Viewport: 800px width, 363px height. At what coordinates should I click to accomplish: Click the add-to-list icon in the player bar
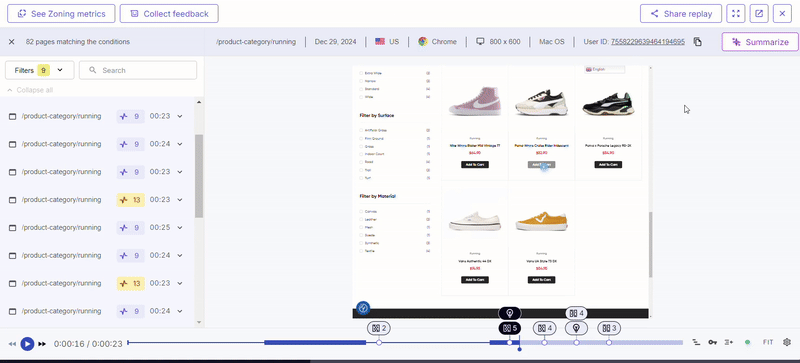(x=729, y=342)
